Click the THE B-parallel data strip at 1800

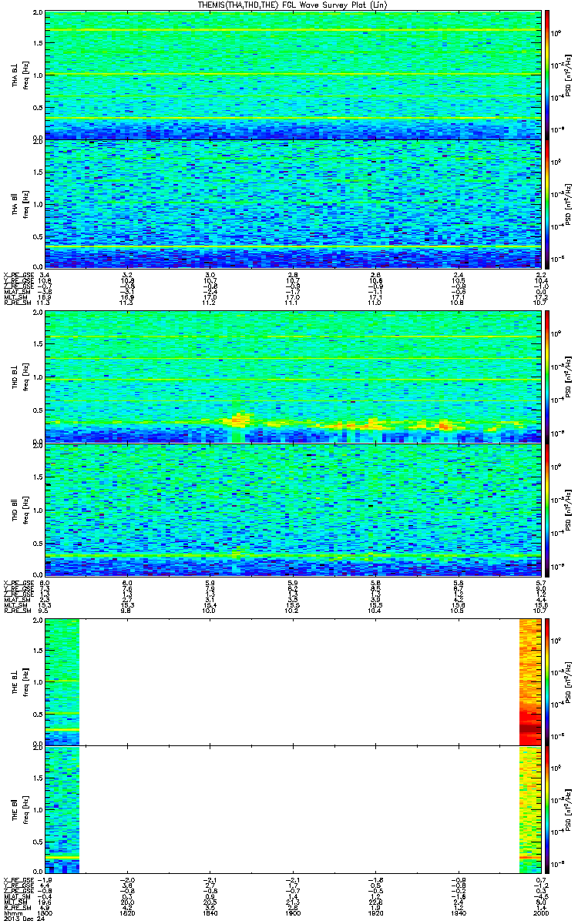(62, 808)
